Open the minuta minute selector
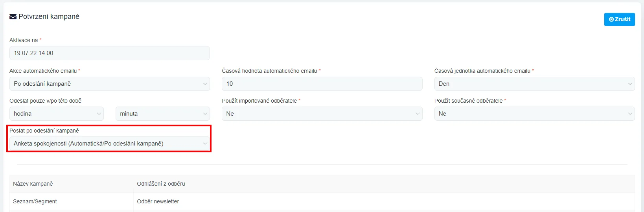644x212 pixels. click(162, 114)
